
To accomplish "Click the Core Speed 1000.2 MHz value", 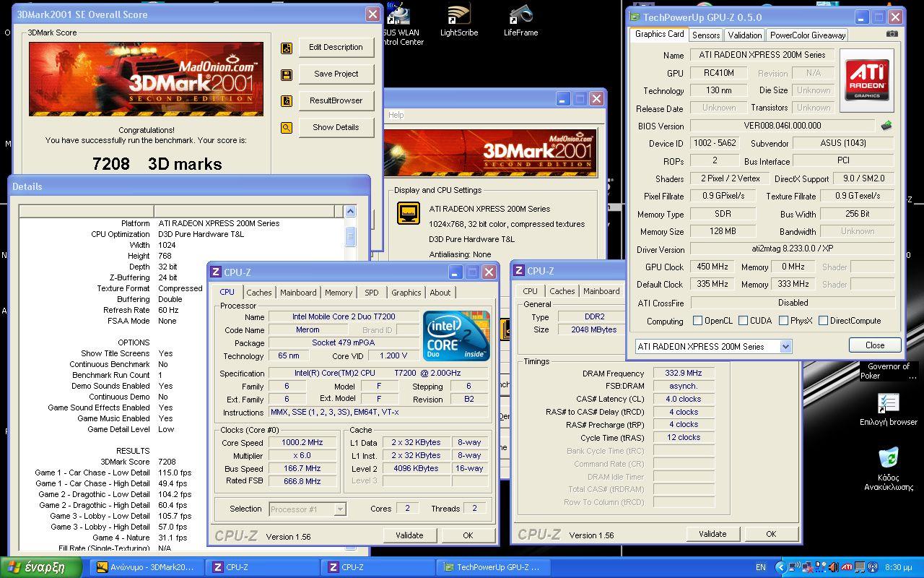I will coord(302,443).
